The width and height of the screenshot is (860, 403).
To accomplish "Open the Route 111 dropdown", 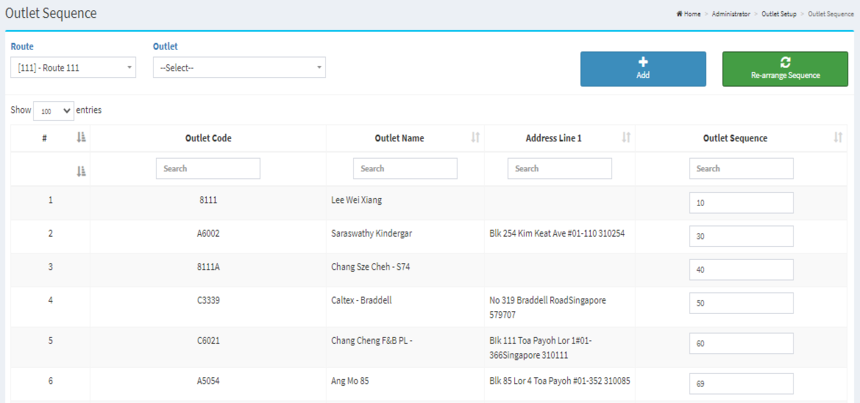I will coord(73,67).
